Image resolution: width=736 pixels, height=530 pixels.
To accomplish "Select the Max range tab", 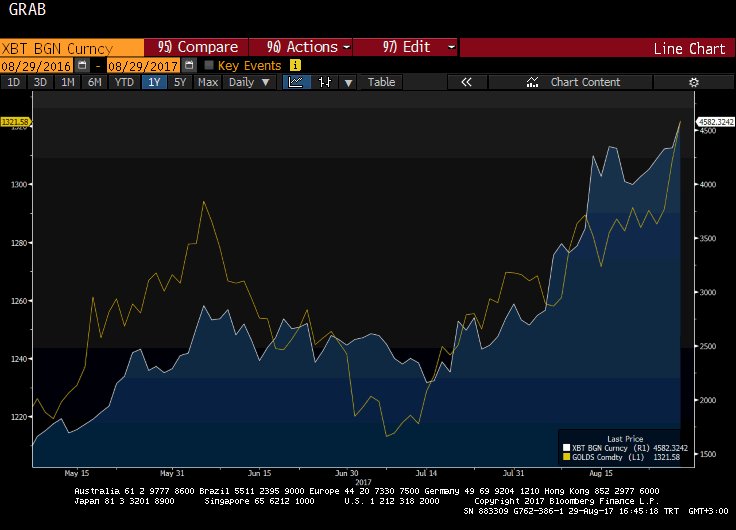I will coord(207,82).
